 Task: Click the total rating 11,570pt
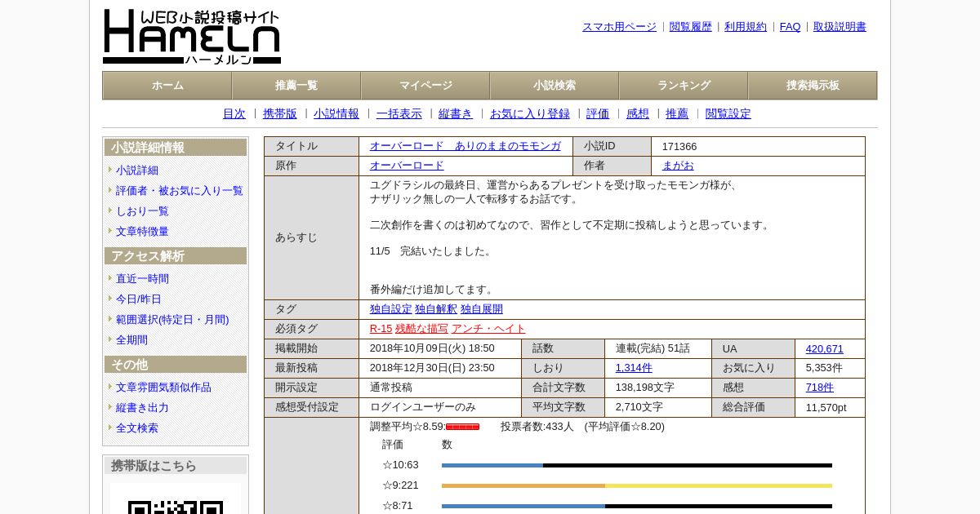click(826, 408)
